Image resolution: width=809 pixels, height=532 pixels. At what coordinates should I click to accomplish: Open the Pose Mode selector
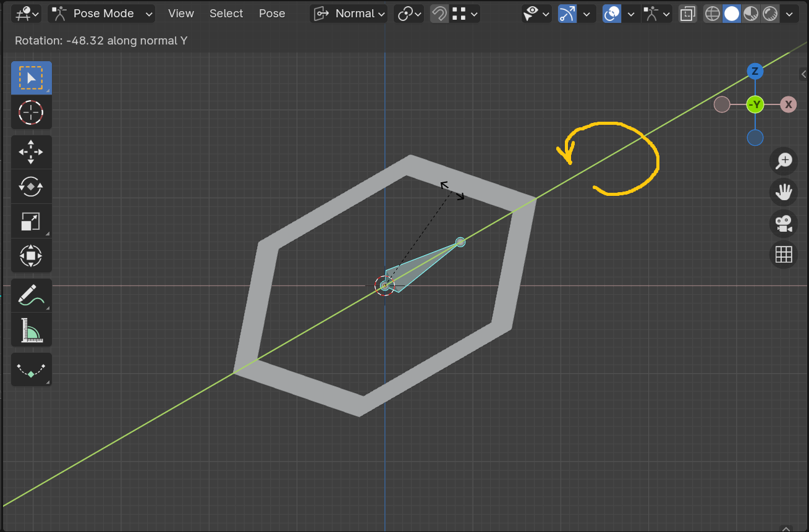click(x=102, y=14)
